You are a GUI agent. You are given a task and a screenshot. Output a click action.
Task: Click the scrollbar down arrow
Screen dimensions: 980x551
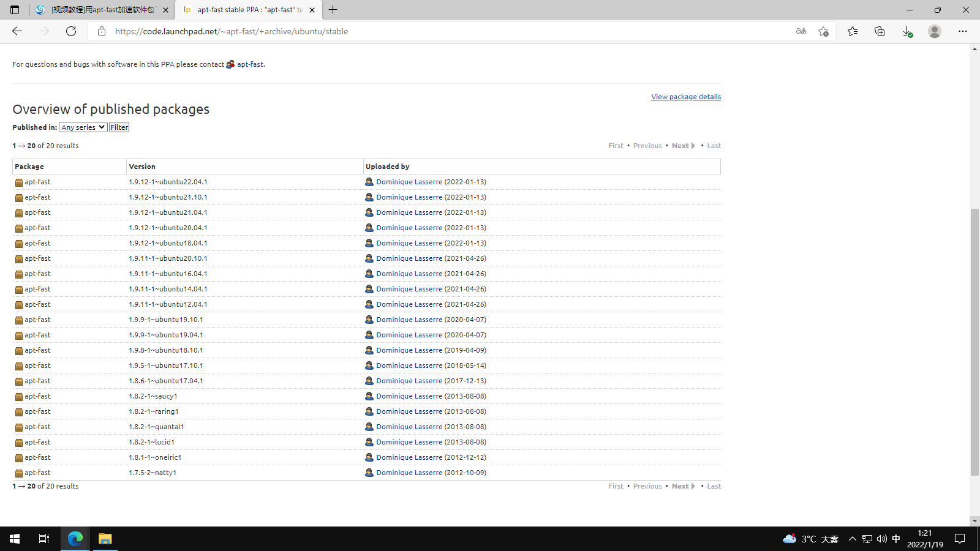click(974, 521)
